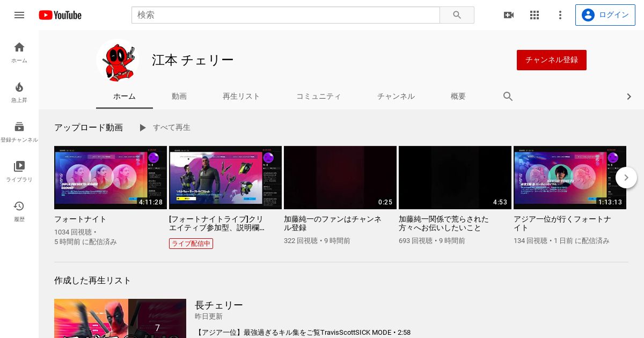The image size is (644, 338).
Task: Open the 1:13:13 video thumbnail
Action: tap(570, 178)
